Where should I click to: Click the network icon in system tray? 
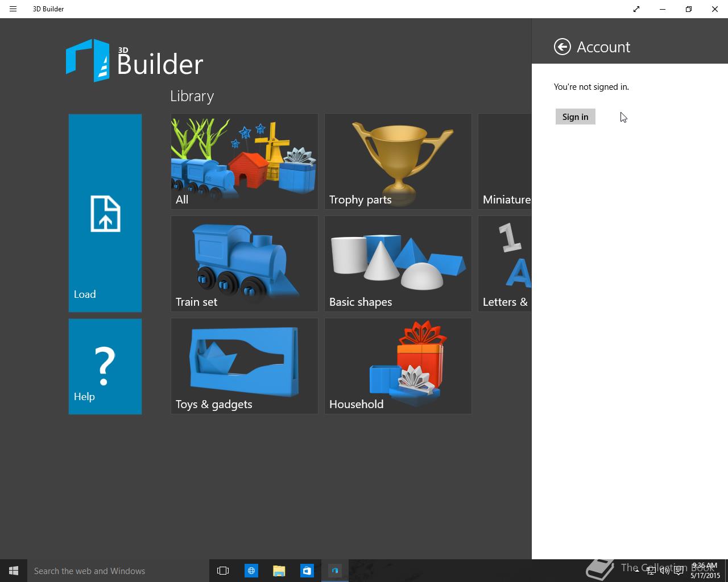[651, 571]
